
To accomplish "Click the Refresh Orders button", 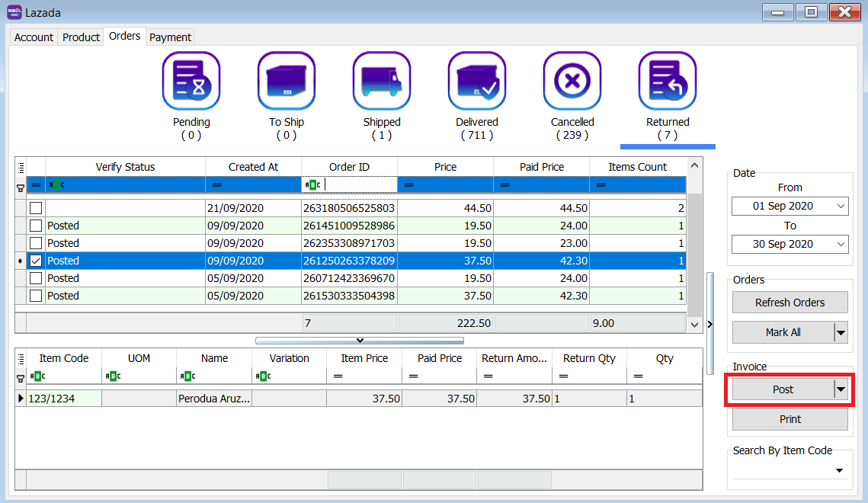I will 790,303.
